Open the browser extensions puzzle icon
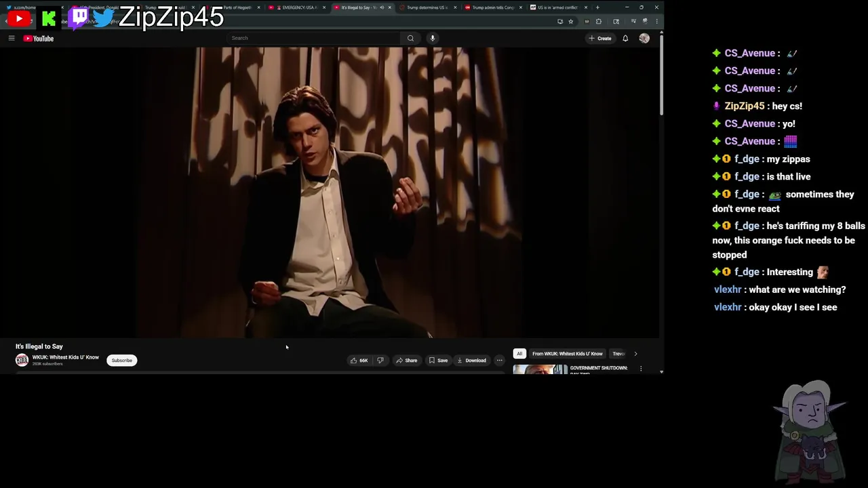Viewport: 868px width, 488px height. 599,22
